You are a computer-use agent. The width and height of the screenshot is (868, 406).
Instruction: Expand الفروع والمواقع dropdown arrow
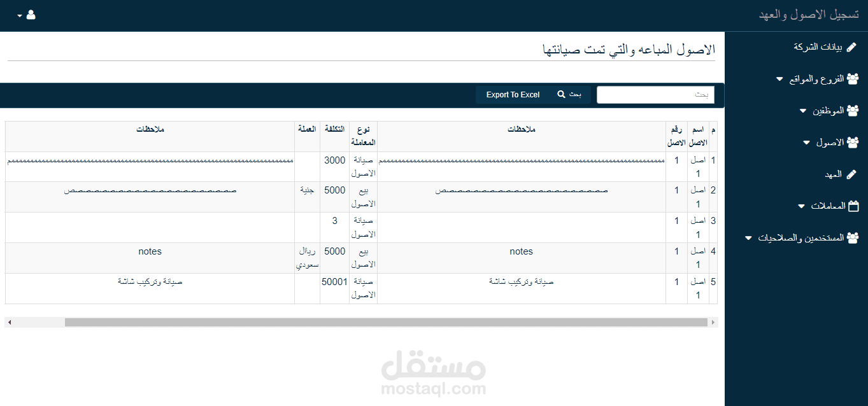[779, 80]
